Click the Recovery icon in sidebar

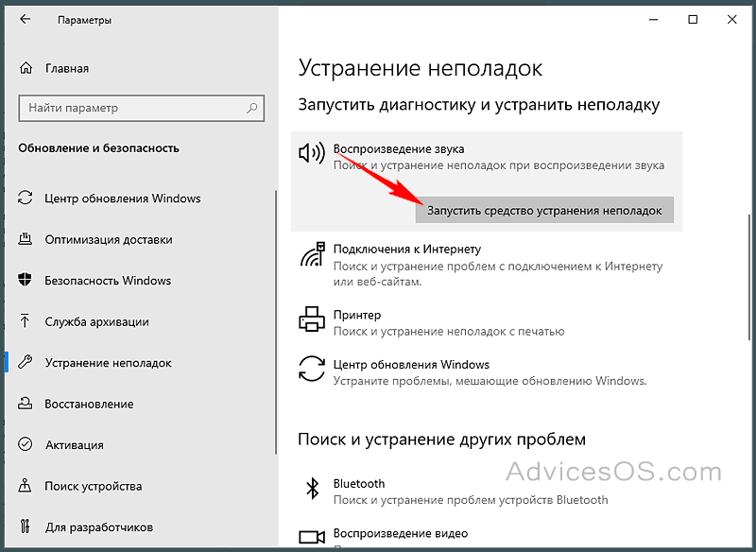(x=26, y=404)
